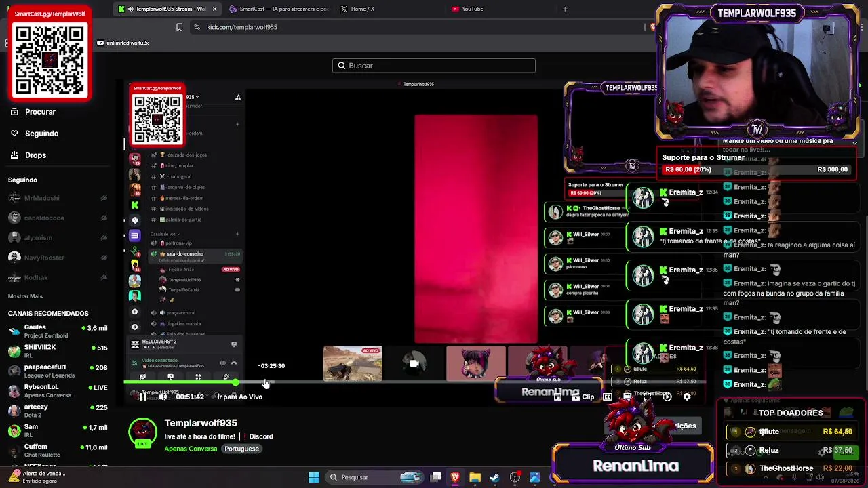This screenshot has height=488, width=868.
Task: Click the Kick favicon on active tab
Action: click(121, 9)
